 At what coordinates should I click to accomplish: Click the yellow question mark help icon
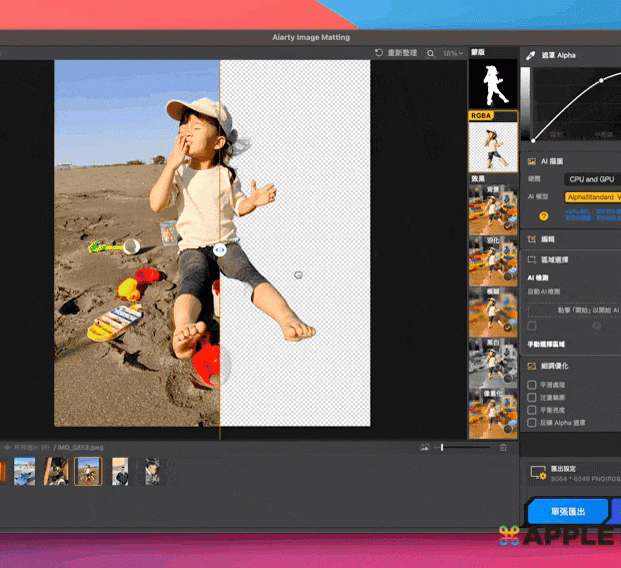point(543,215)
